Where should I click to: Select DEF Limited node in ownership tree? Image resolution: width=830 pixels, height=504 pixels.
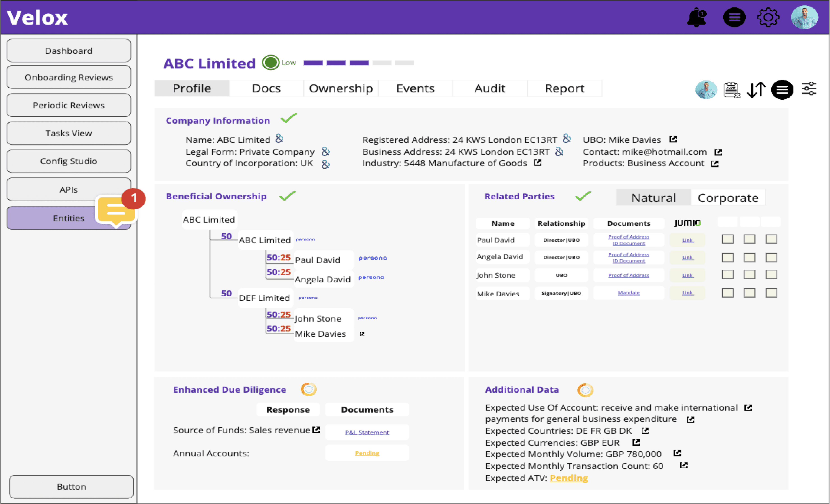[265, 298]
